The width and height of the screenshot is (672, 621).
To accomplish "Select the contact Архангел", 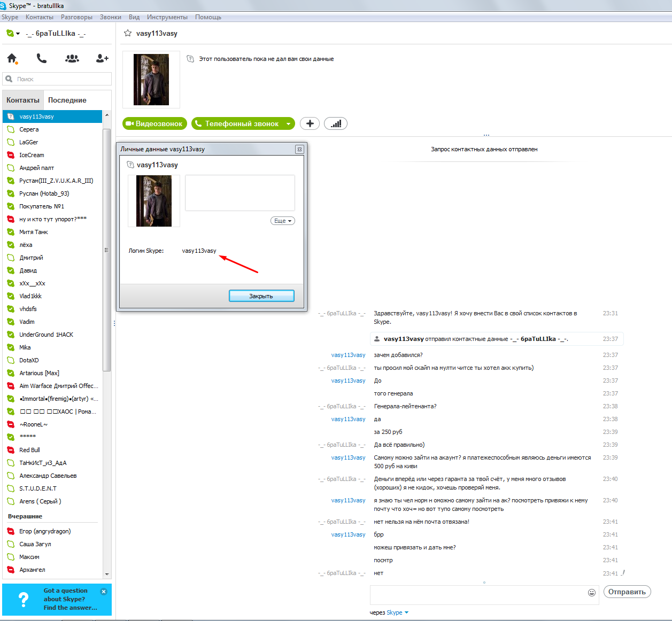I will [x=52, y=570].
